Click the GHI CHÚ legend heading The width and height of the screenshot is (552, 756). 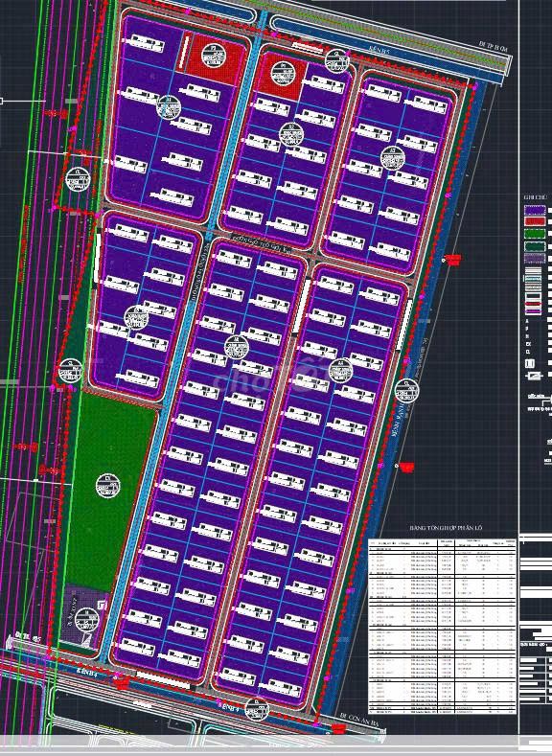pos(534,197)
